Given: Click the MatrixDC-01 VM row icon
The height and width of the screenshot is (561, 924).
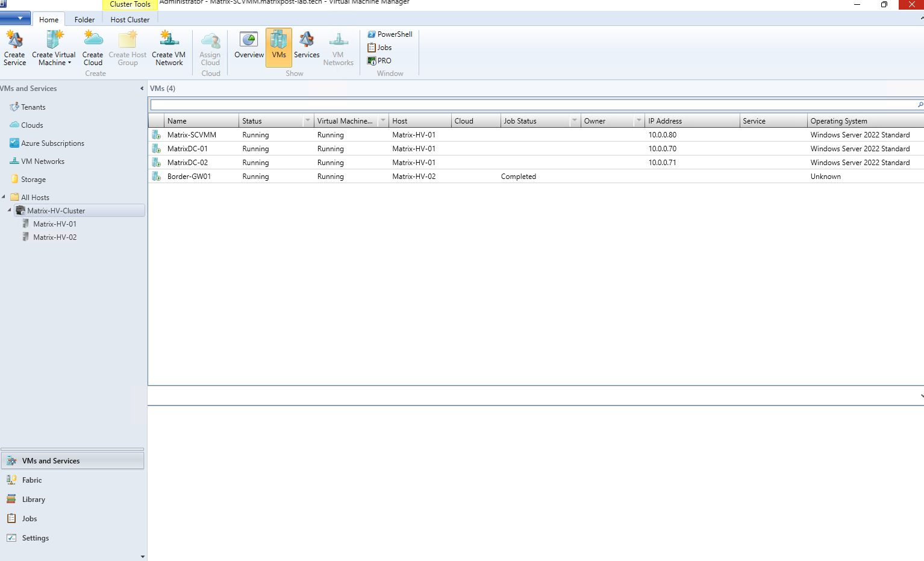Looking at the screenshot, I should (x=156, y=149).
